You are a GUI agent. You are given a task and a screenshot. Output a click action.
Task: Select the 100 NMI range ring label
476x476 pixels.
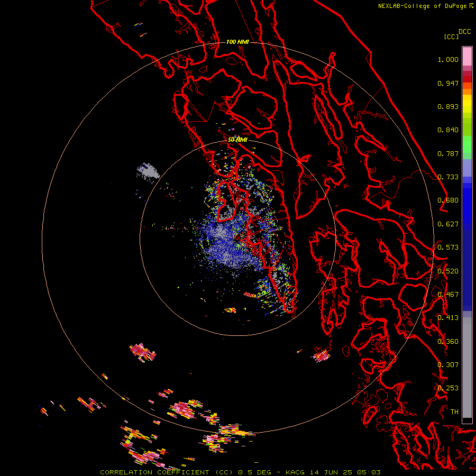point(237,42)
